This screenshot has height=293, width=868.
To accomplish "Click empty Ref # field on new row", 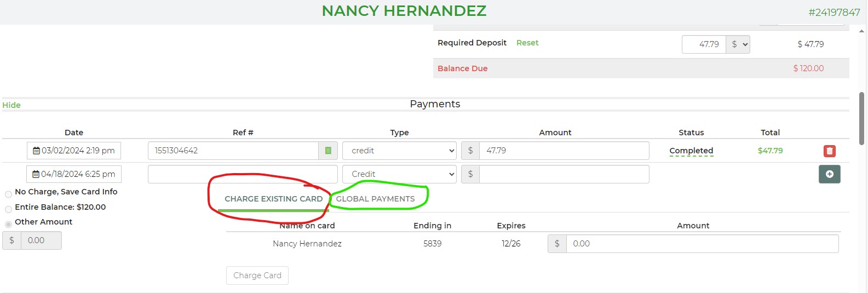I will 243,174.
